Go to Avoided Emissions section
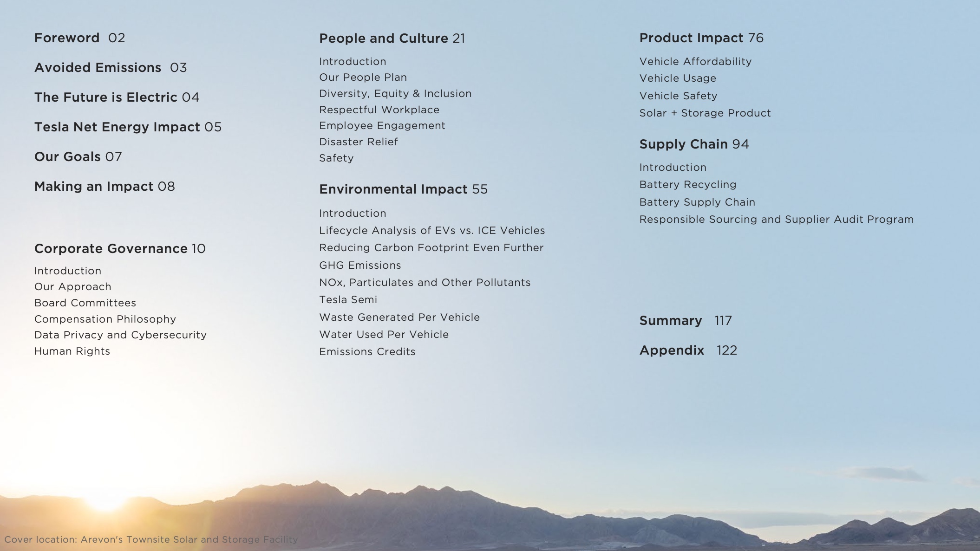Viewport: 980px width, 551px height. click(x=98, y=68)
